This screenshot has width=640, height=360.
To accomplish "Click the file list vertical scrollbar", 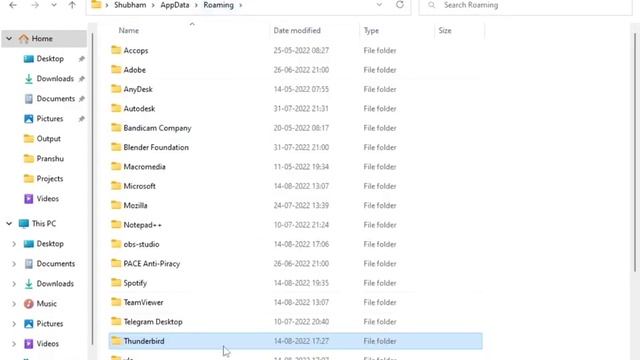I will (x=635, y=152).
